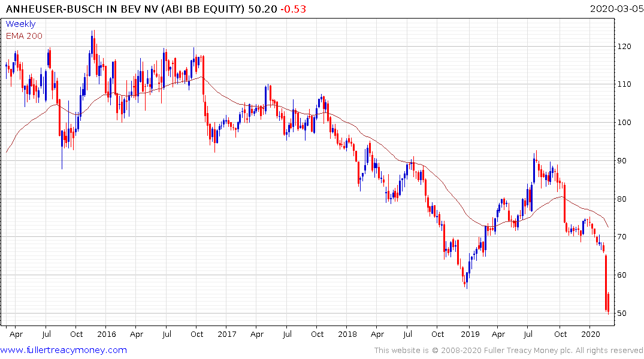Viewport: 644px width, 359px height.
Task: Click the EMA 200 legend label
Action: tap(24, 36)
